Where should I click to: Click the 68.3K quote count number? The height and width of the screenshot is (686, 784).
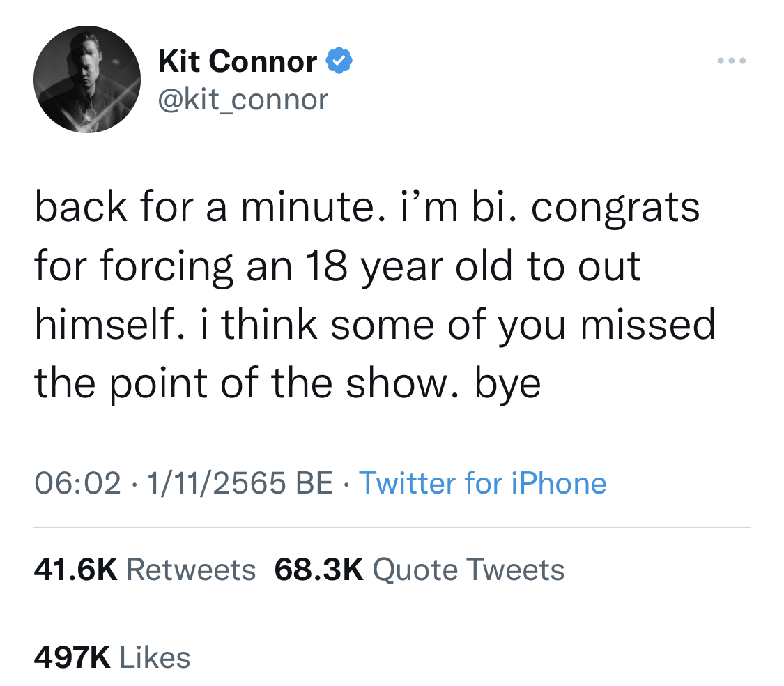click(319, 570)
